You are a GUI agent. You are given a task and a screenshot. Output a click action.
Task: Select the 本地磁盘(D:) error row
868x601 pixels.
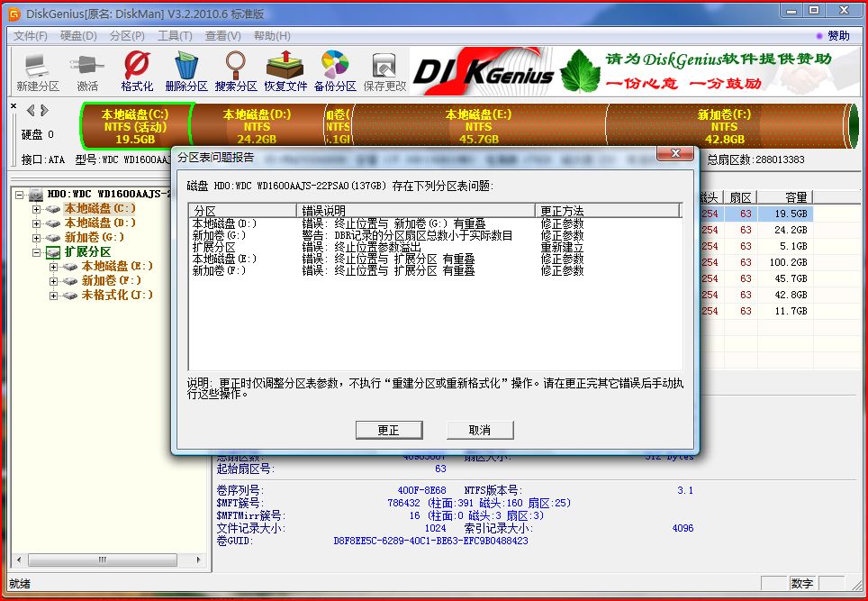[435, 223]
